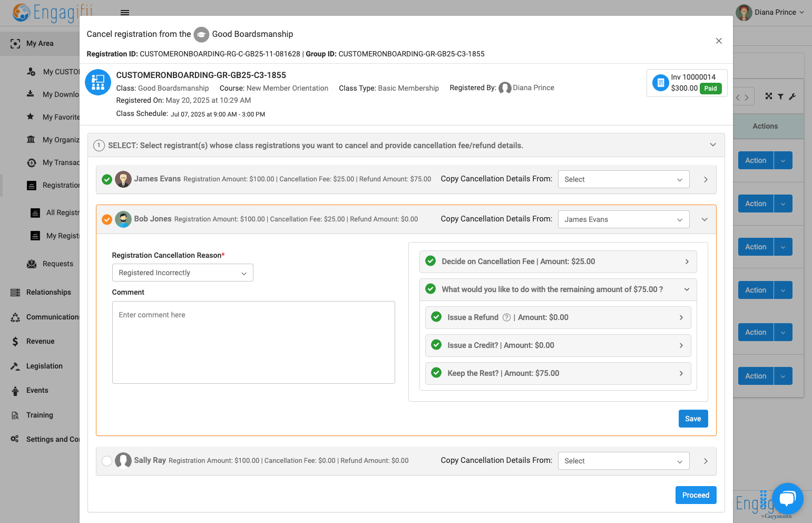Click the filter funnel icon in the background toolbar

coord(780,96)
